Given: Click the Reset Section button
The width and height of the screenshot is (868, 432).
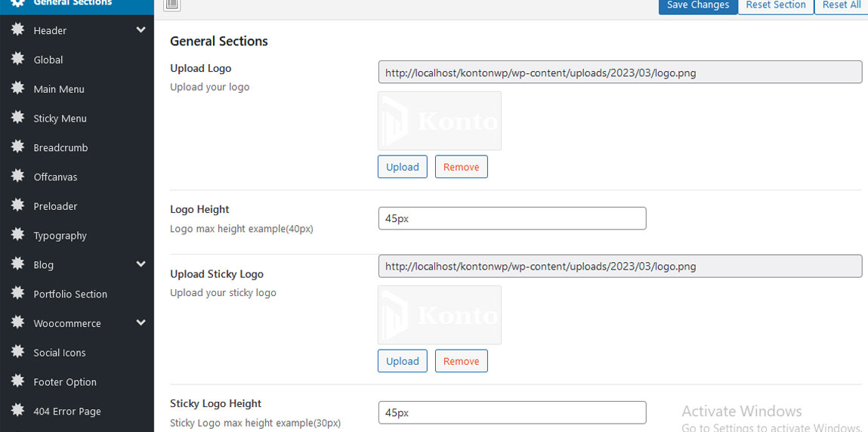Looking at the screenshot, I should click(x=775, y=6).
